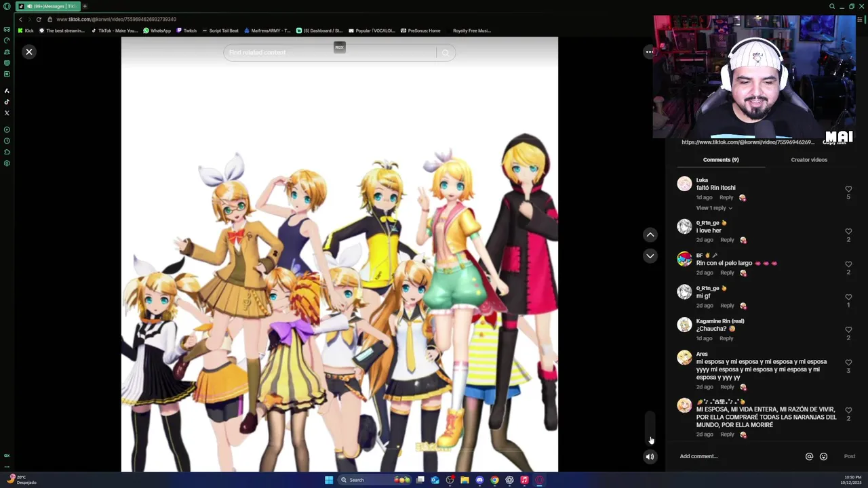This screenshot has width=868, height=488.
Task: Reply to Ares's comment
Action: tap(727, 387)
